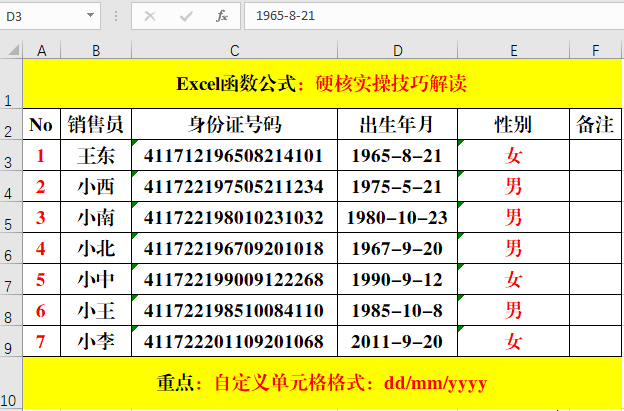Select row header 10

11,383
